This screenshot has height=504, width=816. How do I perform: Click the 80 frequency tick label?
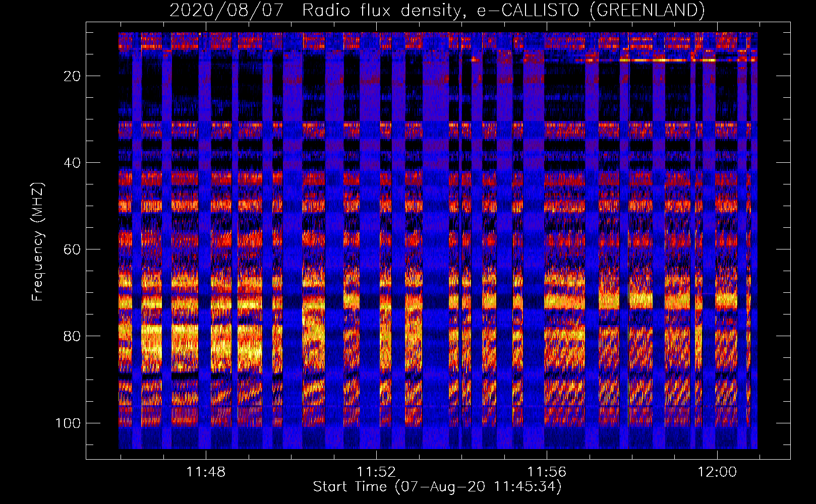[72, 336]
